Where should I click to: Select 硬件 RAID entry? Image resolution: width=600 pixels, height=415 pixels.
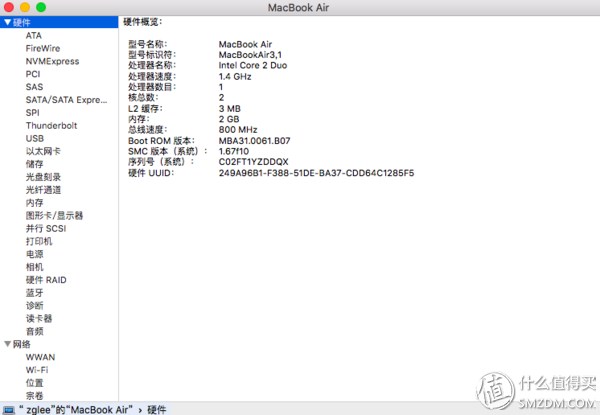coord(46,280)
